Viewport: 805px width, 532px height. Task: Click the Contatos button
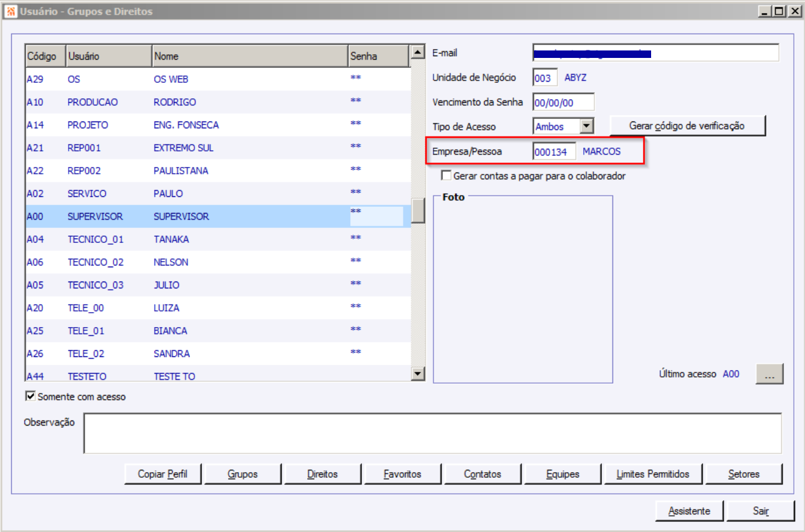pyautogui.click(x=482, y=474)
